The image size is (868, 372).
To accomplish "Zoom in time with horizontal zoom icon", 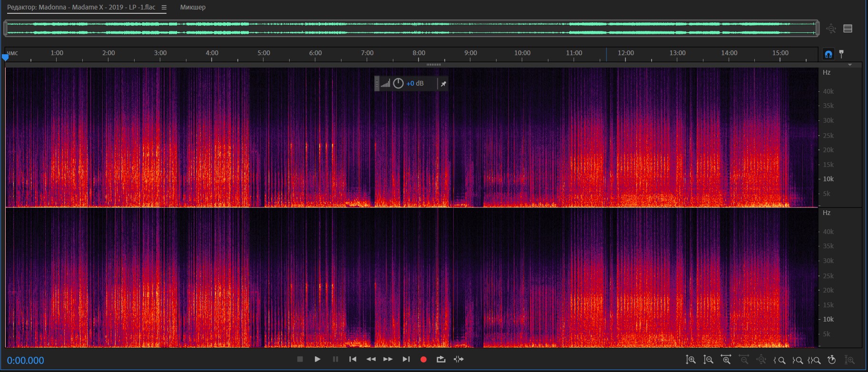I will click(726, 360).
